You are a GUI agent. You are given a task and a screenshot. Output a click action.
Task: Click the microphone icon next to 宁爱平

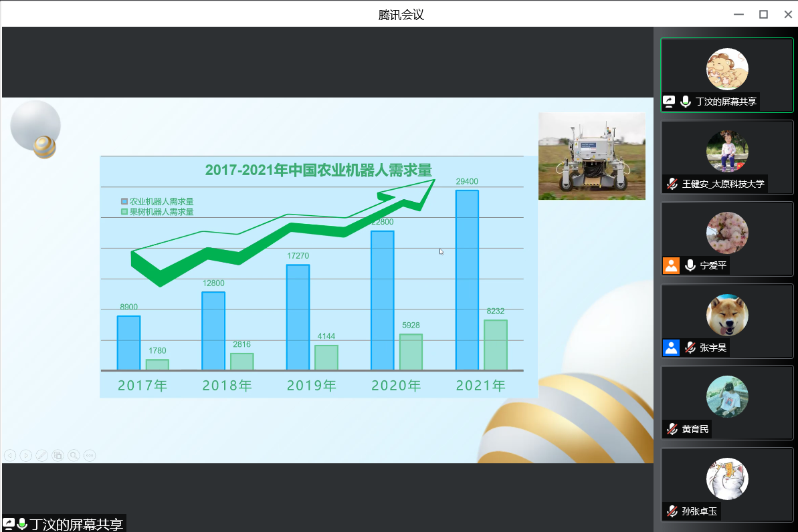(x=690, y=265)
